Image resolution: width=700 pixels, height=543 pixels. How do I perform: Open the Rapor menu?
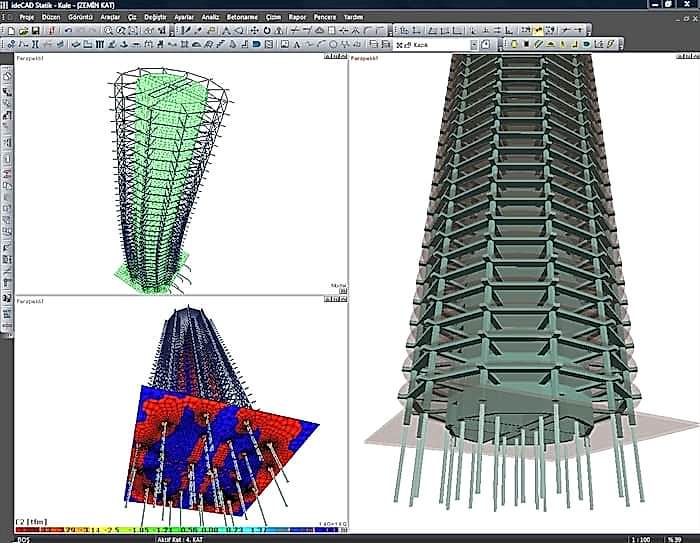(298, 18)
